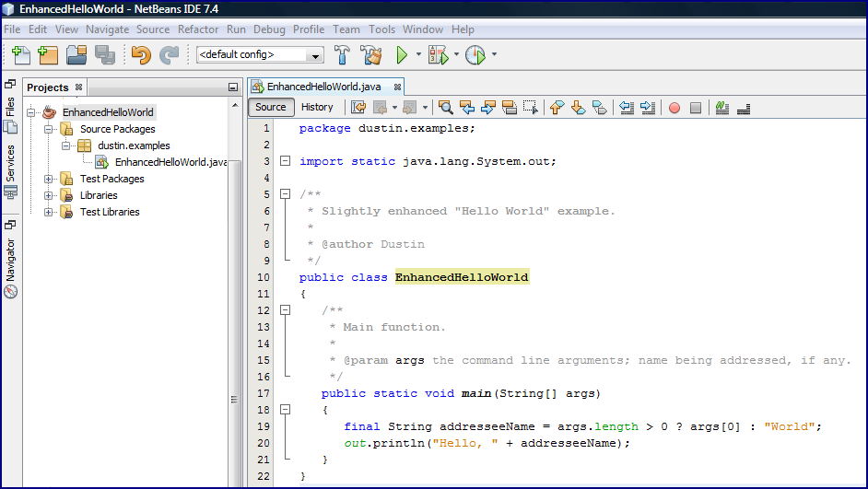Open the Window menu
This screenshot has width=868, height=489.
[422, 29]
